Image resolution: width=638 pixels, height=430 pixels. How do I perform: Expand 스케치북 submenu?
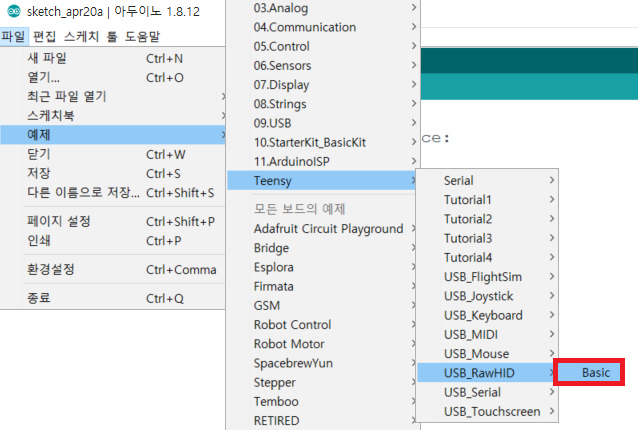point(113,116)
